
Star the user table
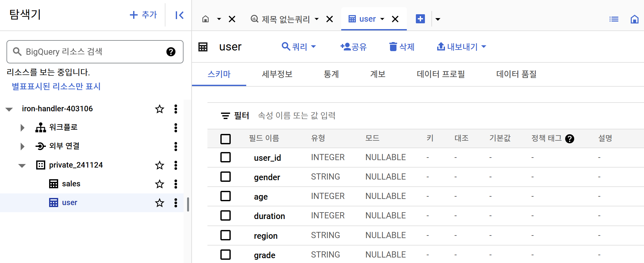[160, 203]
